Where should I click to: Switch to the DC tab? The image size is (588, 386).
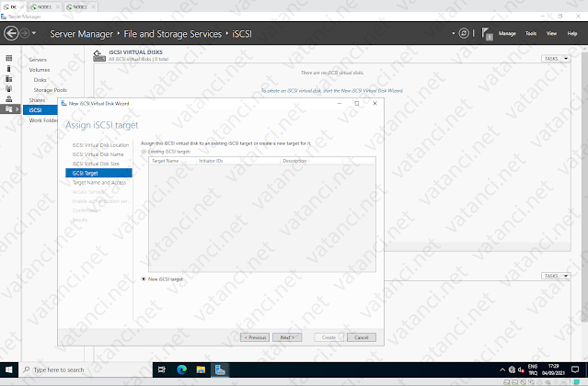click(13, 6)
